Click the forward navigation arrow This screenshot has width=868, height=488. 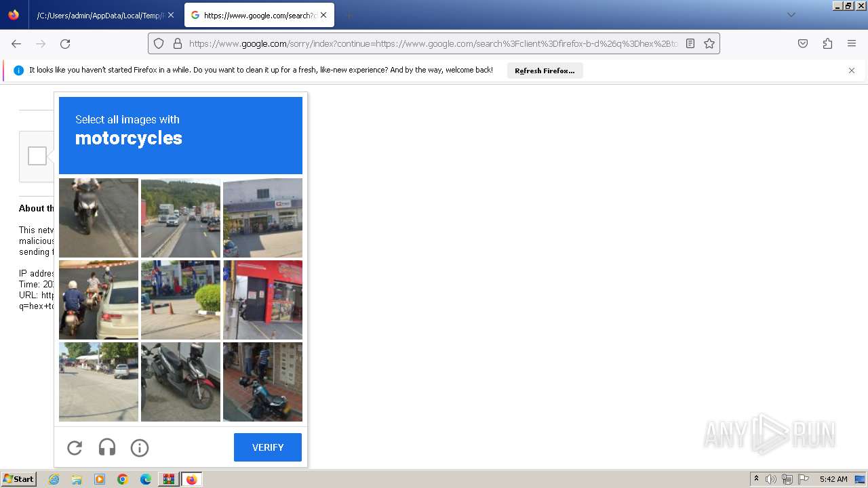pos(41,43)
